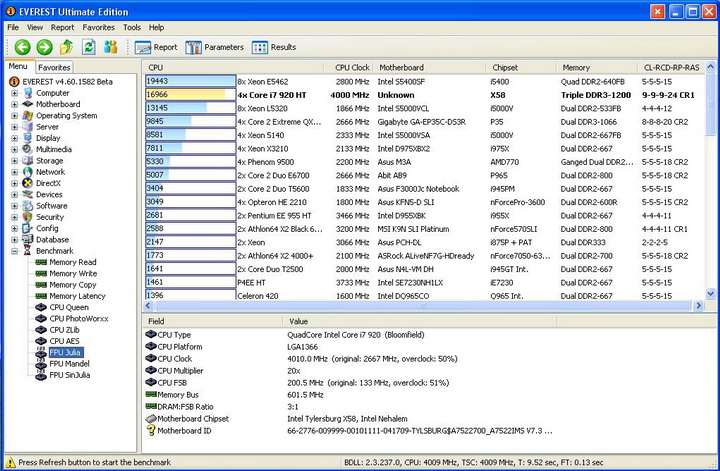Expand the Display tree node

[x=14, y=138]
